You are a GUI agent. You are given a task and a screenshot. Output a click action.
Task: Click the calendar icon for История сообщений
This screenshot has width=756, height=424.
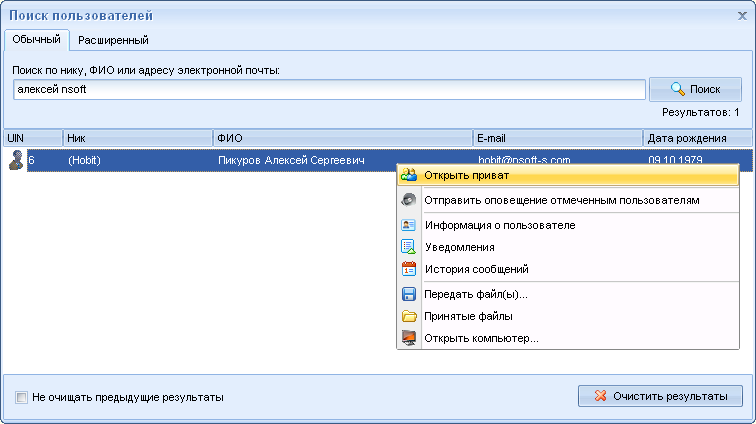pos(409,269)
